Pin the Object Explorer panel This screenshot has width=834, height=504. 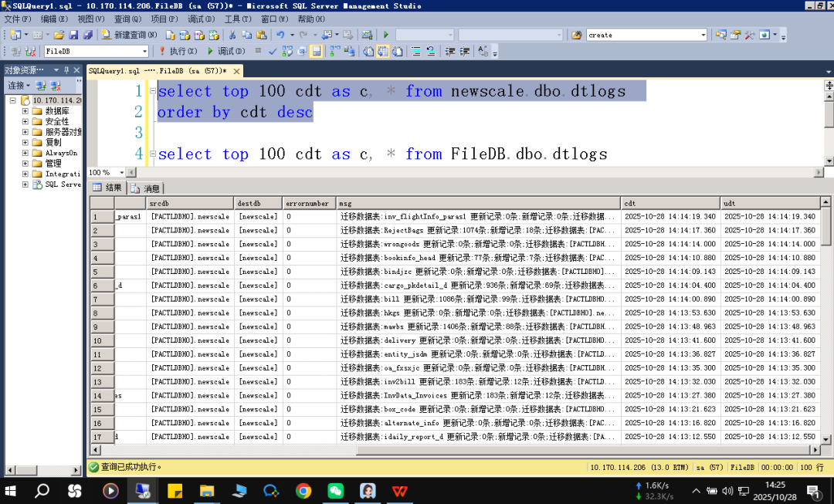[66, 70]
